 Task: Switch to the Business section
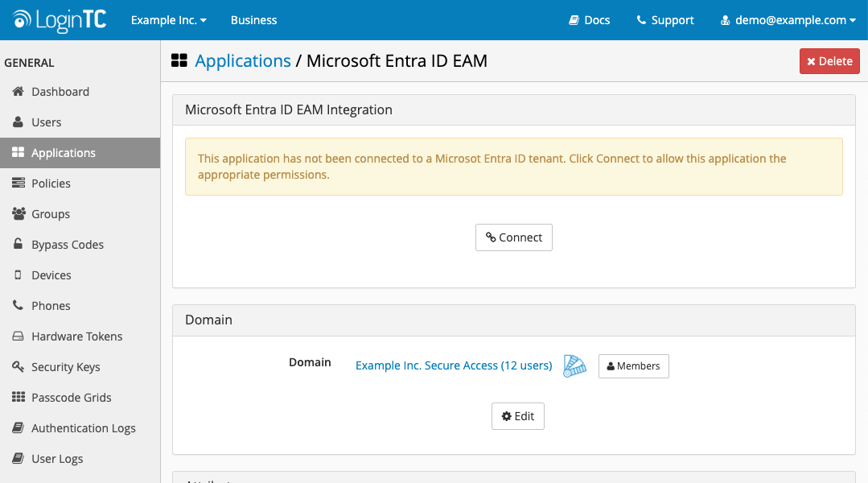coord(253,19)
